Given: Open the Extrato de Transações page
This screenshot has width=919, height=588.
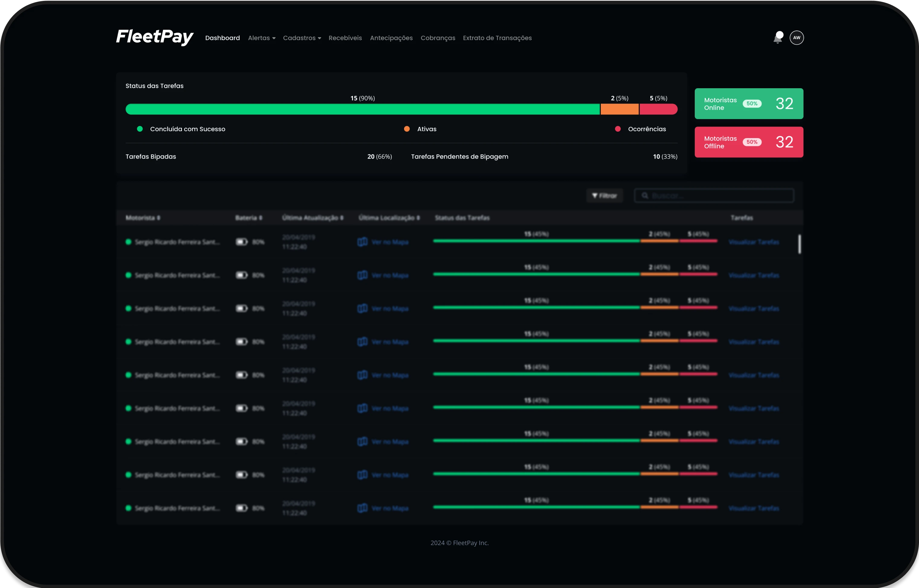Looking at the screenshot, I should tap(497, 38).
